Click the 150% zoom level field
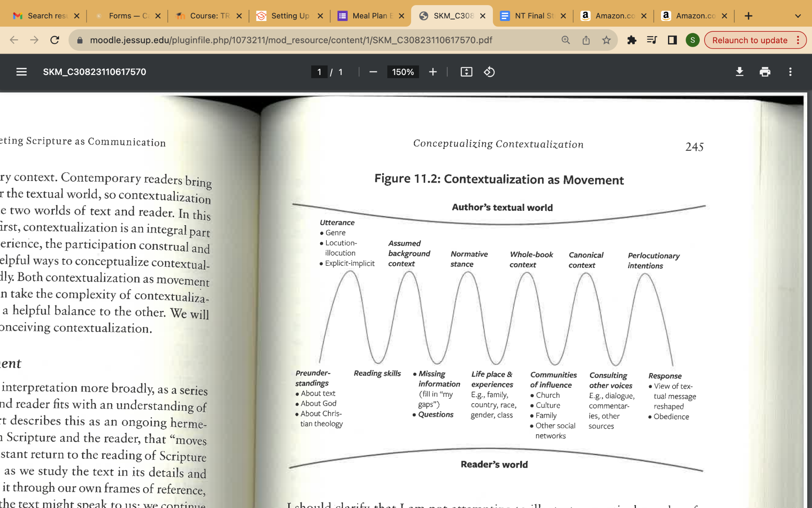This screenshot has width=812, height=508. pos(403,72)
